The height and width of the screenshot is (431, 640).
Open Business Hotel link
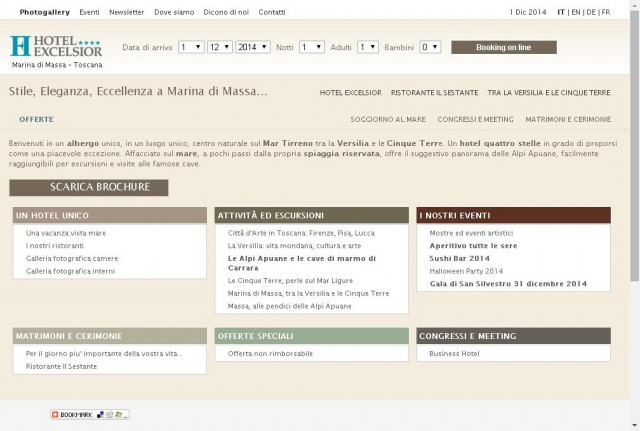(x=454, y=353)
